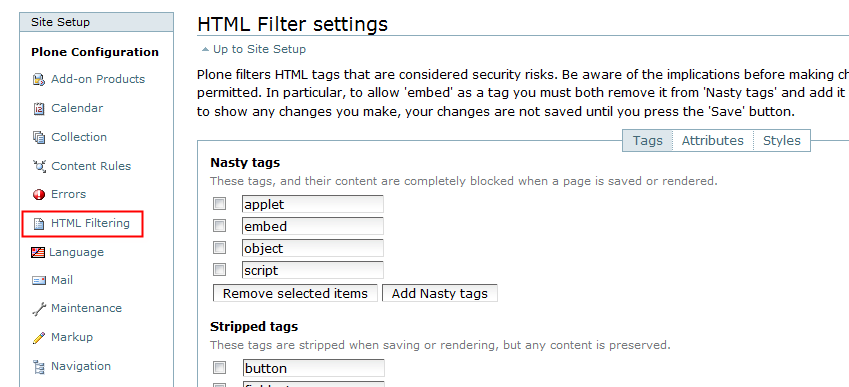Open the Calendar icon in sidebar
The image size is (849, 387).
pos(38,108)
